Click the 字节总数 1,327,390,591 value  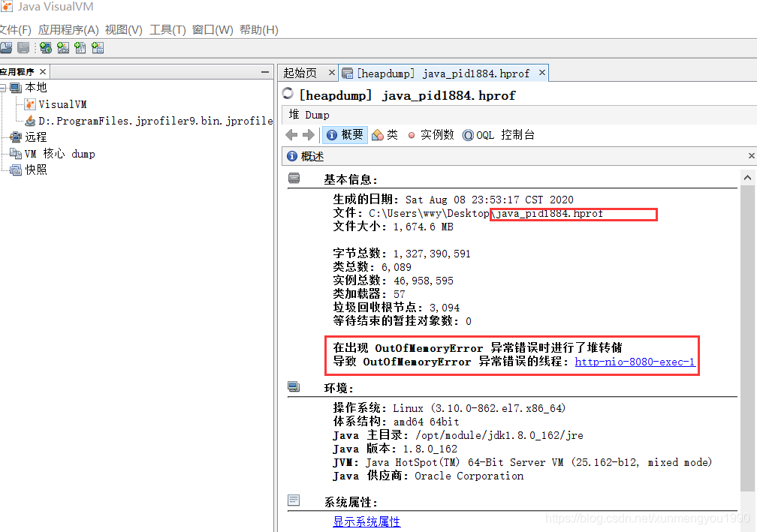pos(432,254)
